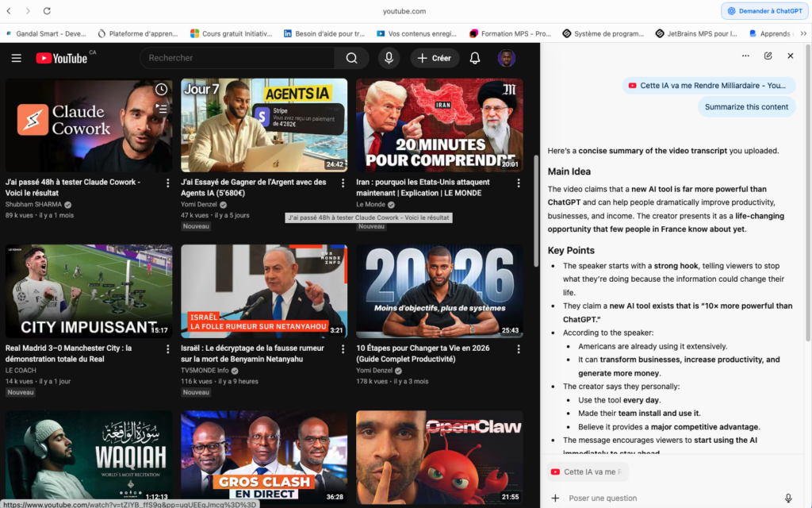Screen dimensions: 812x508
Task: Open the JetBrains MPS bookmark
Action: [x=696, y=33]
